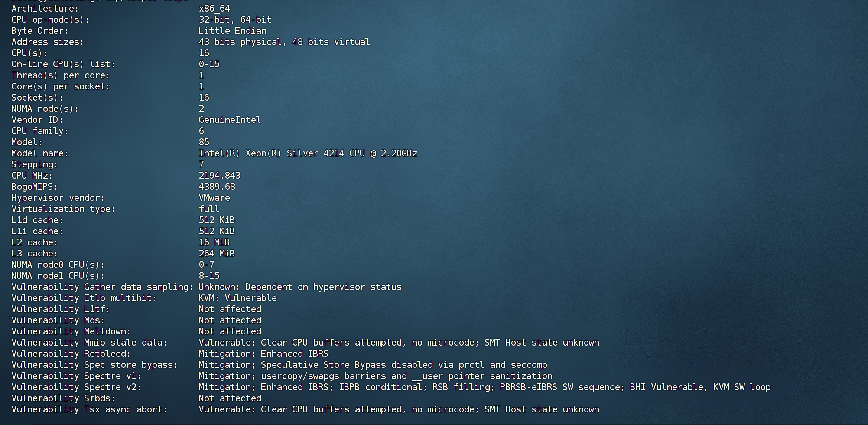Click the 'Address sizes:' label

pos(48,42)
